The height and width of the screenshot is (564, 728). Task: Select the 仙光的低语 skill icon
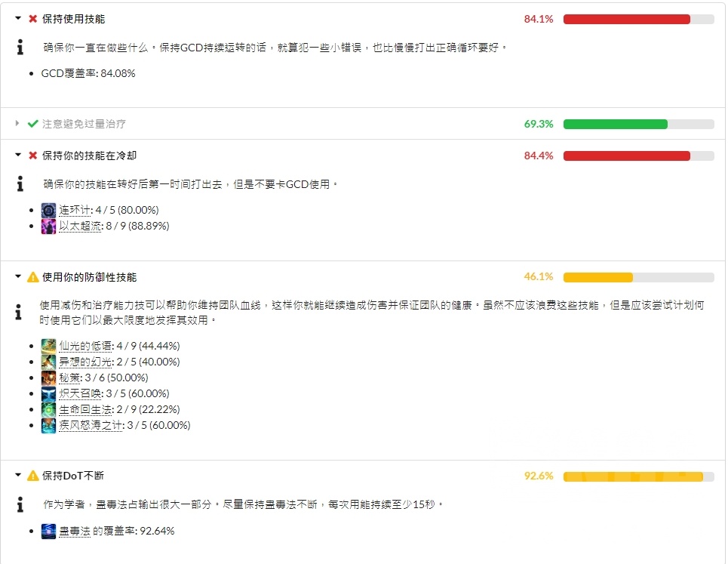pos(48,346)
